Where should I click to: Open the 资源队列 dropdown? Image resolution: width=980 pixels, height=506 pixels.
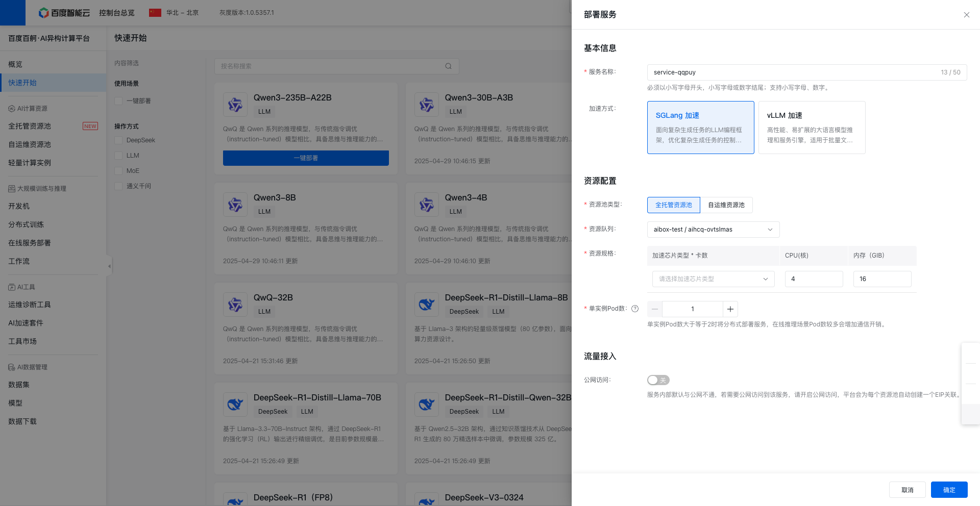714,230
